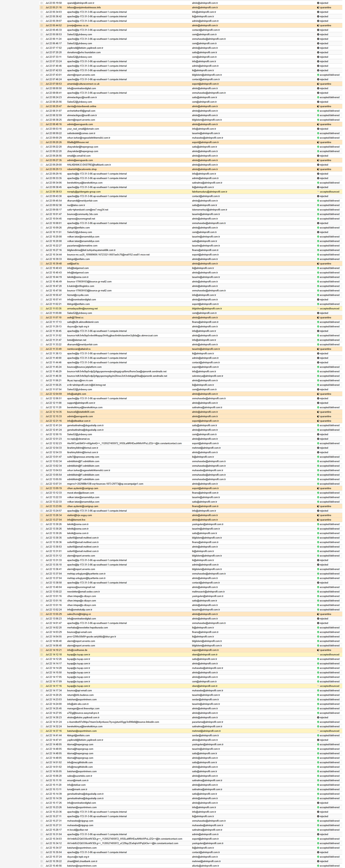Click rejected icon on Jul 22 07:20:20 row
The width and height of the screenshot is (345, 868).
tap(318, 53)
